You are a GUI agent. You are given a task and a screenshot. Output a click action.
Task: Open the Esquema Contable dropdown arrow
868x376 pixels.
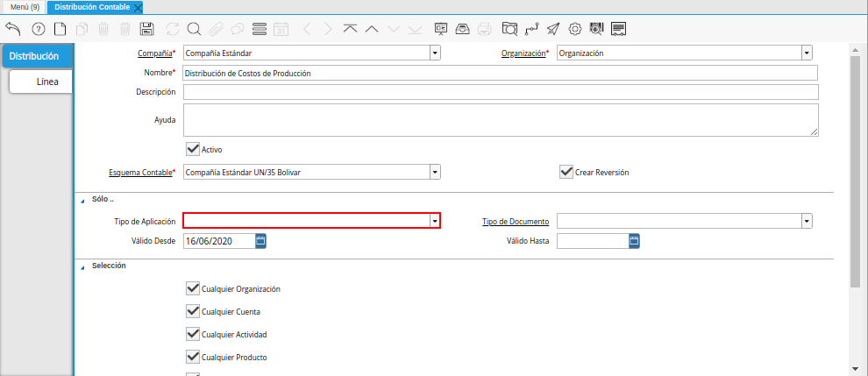pyautogui.click(x=435, y=172)
